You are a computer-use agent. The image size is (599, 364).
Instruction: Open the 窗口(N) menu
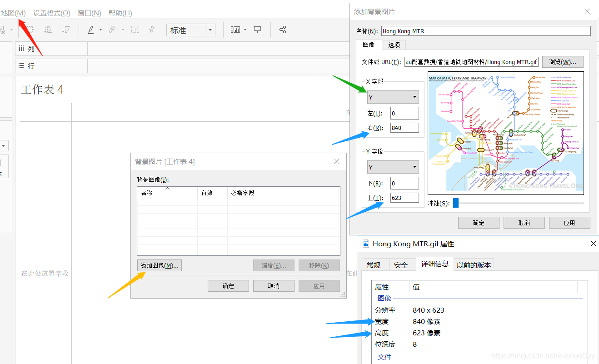coord(90,13)
